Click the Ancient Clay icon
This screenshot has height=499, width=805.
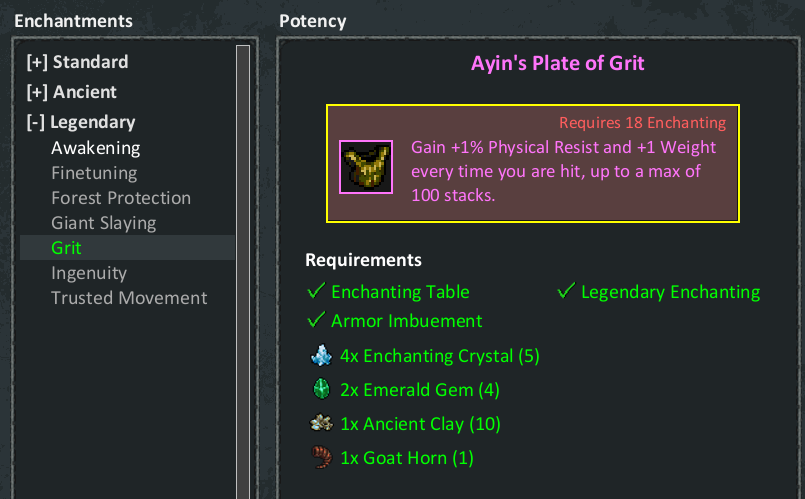[x=321, y=424]
